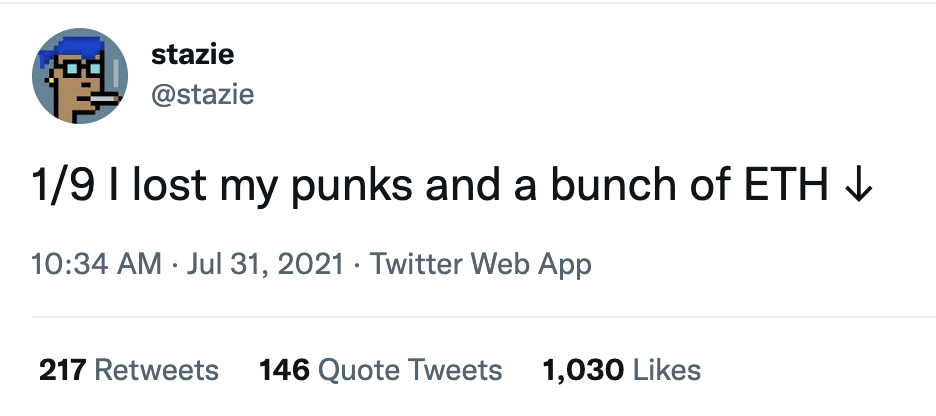Click the number 1,030 in Likes

[x=583, y=370]
